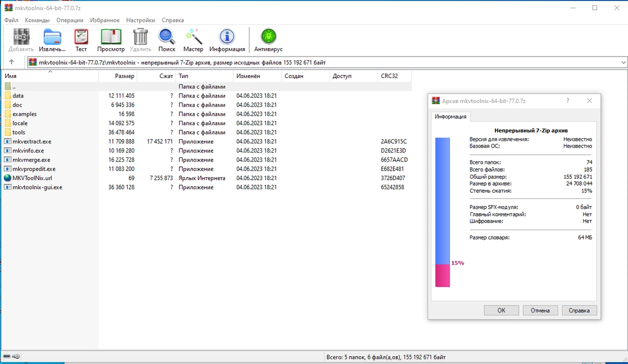This screenshot has height=364, width=628.
Task: Click packed size 7 255 873
Action: (x=161, y=178)
